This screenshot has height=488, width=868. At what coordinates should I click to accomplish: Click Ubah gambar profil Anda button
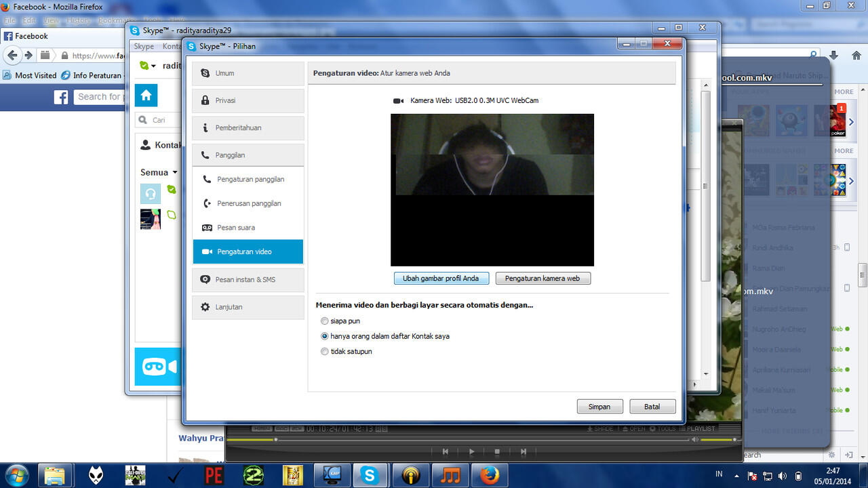[x=441, y=279]
